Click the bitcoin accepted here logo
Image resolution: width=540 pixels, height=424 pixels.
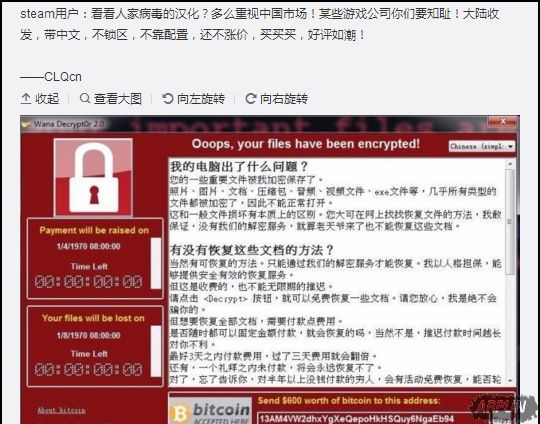point(211,411)
